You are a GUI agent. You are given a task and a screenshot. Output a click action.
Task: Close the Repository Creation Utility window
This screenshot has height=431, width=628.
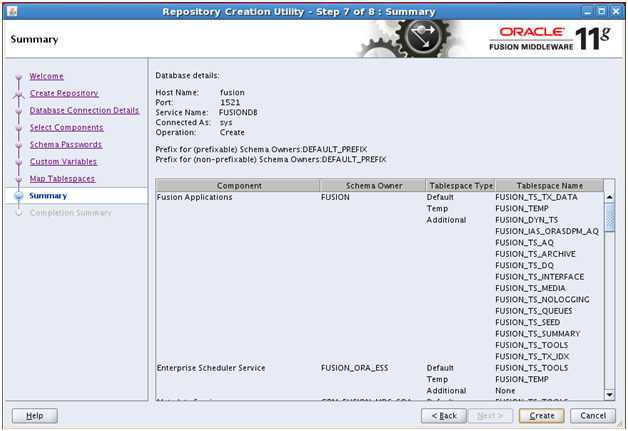click(616, 12)
